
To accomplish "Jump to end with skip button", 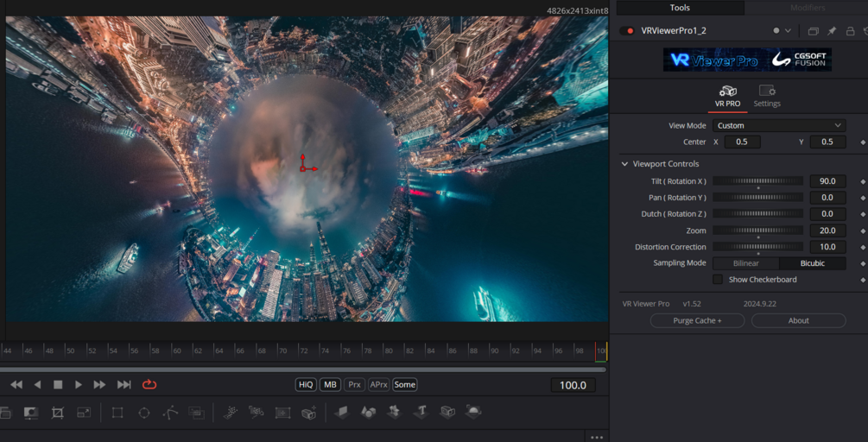I will click(x=124, y=384).
